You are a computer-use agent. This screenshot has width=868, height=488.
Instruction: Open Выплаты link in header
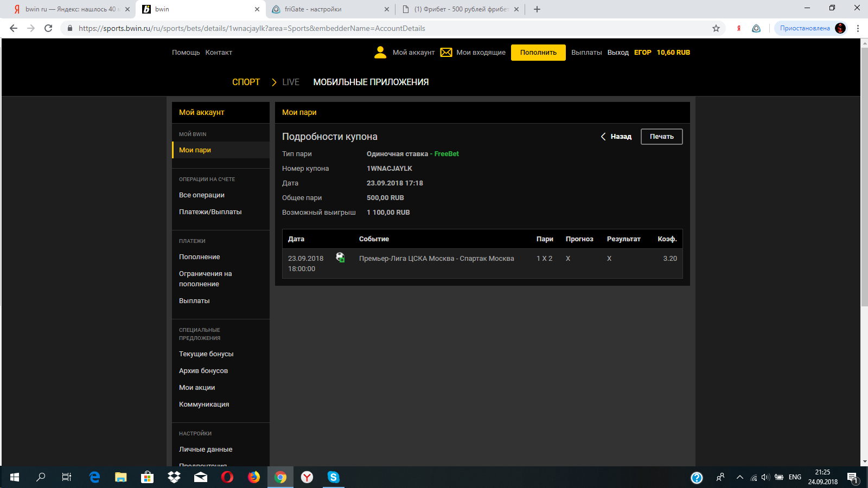point(586,53)
